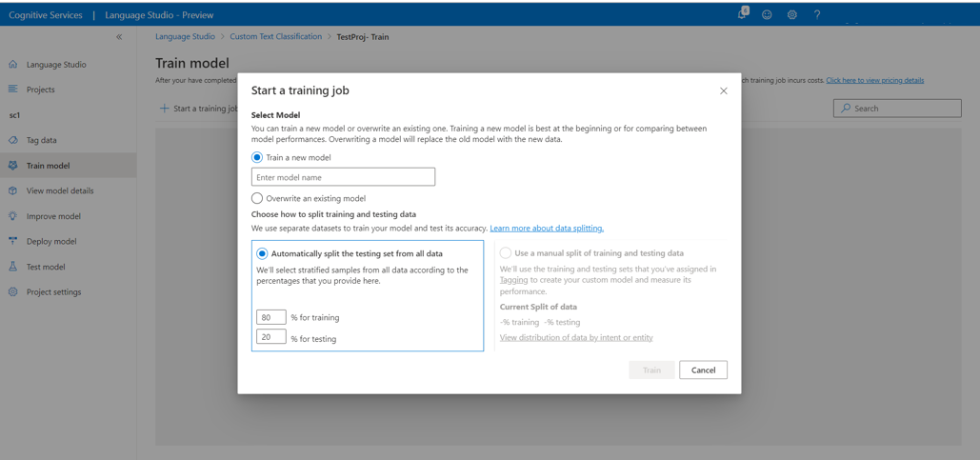This screenshot has height=460, width=980.
Task: Open the Tagging link
Action: [x=514, y=280]
